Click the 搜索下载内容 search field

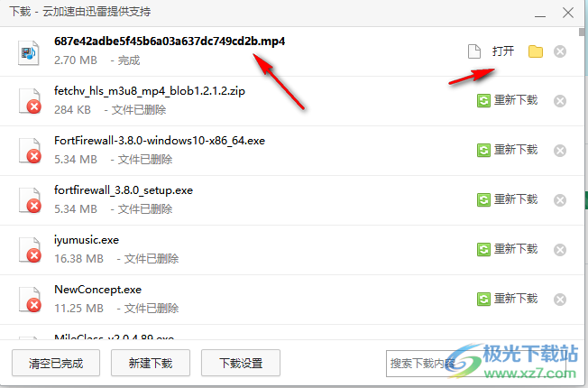pyautogui.click(x=475, y=364)
